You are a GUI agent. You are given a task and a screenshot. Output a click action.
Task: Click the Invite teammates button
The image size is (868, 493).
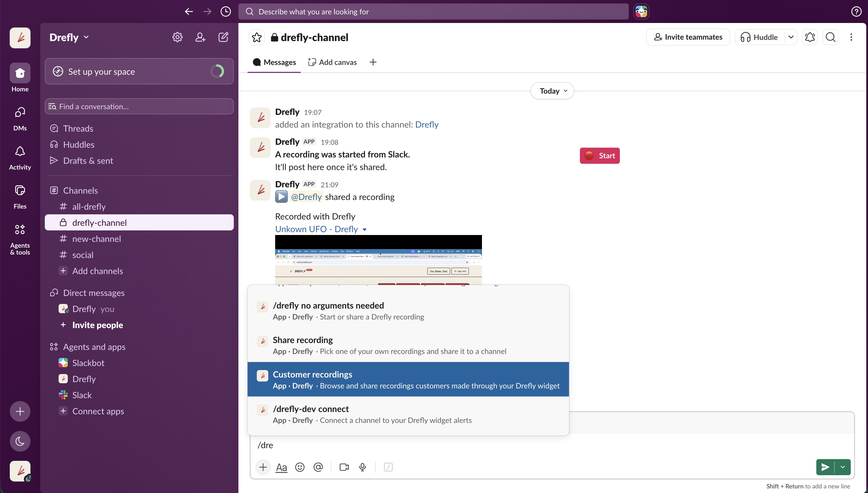point(688,37)
